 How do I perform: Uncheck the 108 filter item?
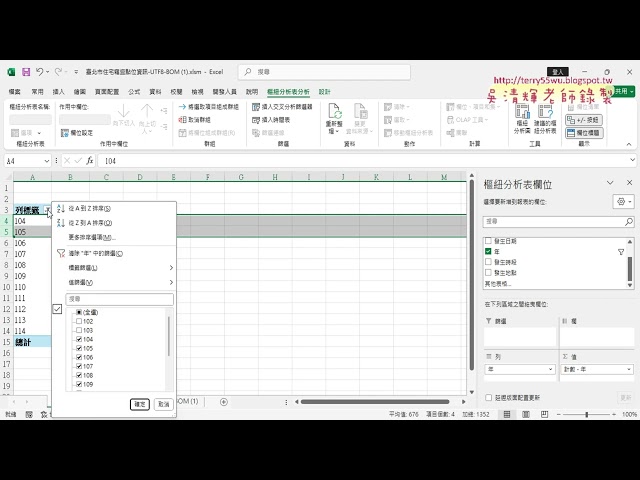point(79,375)
